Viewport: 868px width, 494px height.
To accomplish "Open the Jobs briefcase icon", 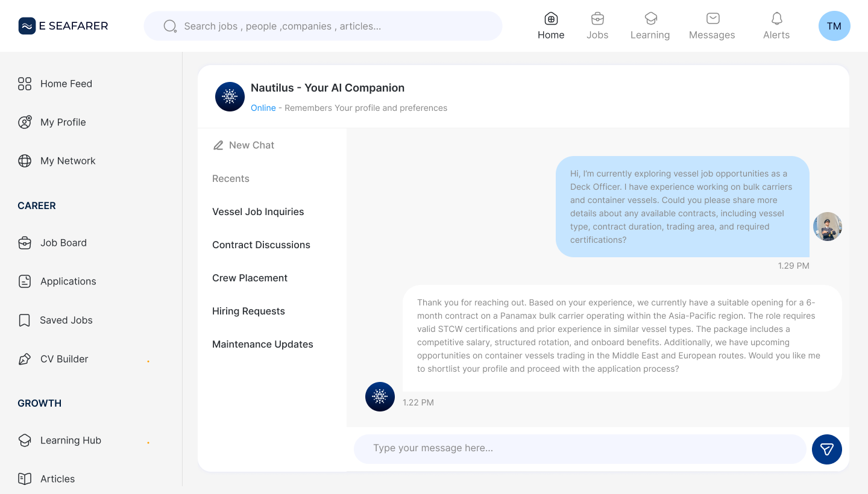I will coord(597,18).
